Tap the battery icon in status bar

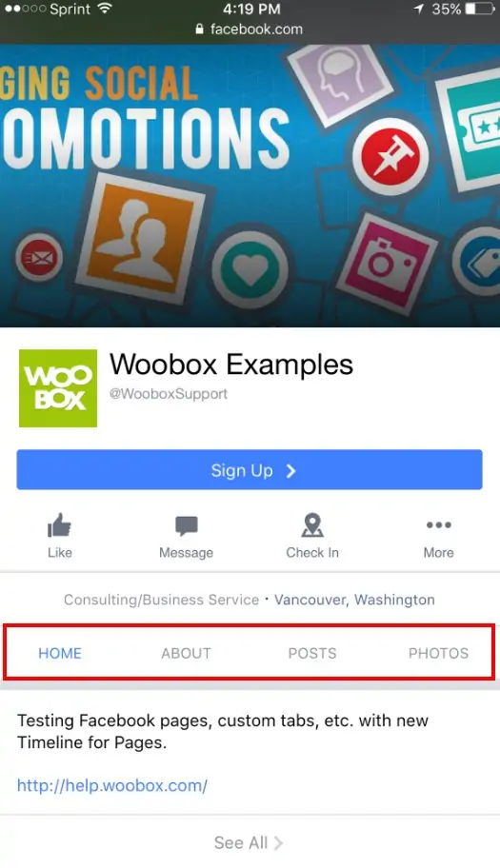point(480,9)
